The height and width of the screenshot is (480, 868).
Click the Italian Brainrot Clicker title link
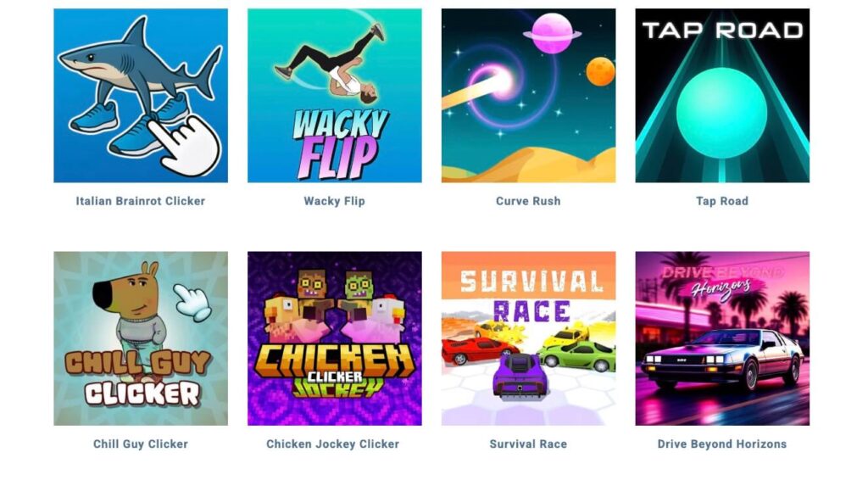pos(141,201)
